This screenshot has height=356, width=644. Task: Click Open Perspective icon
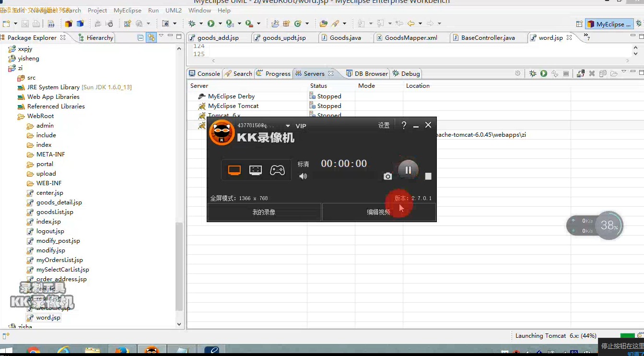pyautogui.click(x=579, y=24)
